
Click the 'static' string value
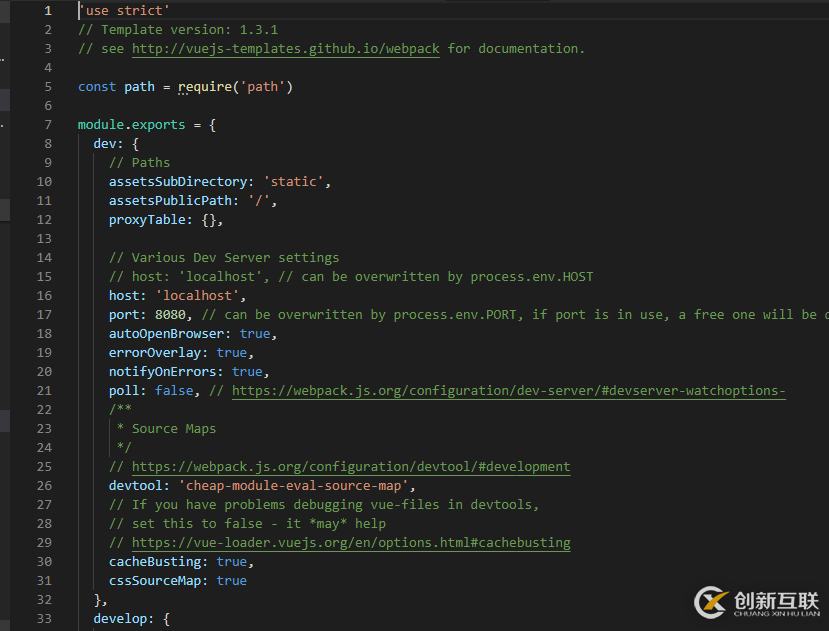tap(293, 182)
